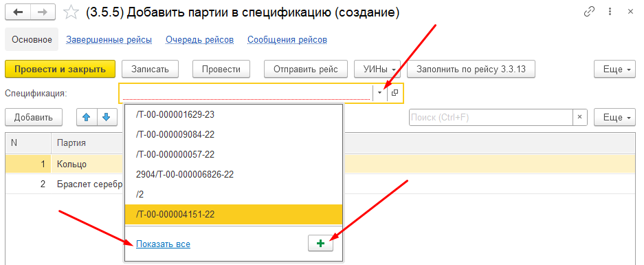Clear the search with the x button
This screenshot has height=265, width=644.
coord(579,117)
